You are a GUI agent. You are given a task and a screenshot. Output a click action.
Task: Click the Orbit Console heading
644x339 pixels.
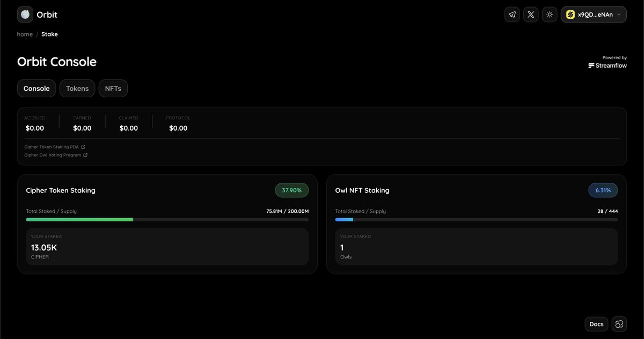[x=57, y=62]
